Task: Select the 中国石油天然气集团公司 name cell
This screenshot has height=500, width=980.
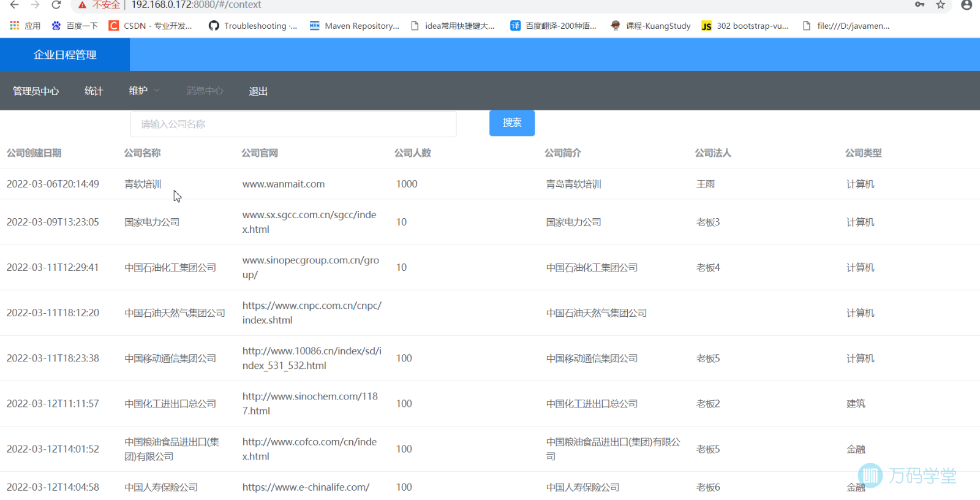Action: coord(175,312)
